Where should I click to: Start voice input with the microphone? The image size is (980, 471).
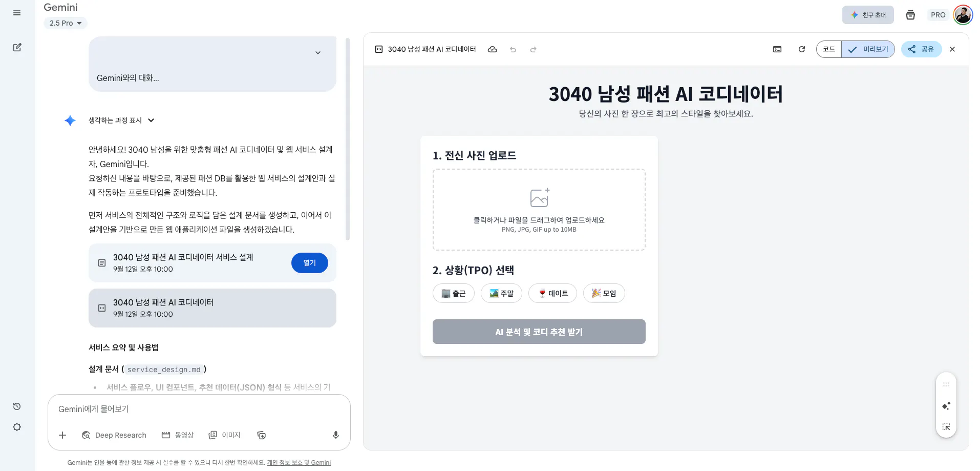click(336, 435)
